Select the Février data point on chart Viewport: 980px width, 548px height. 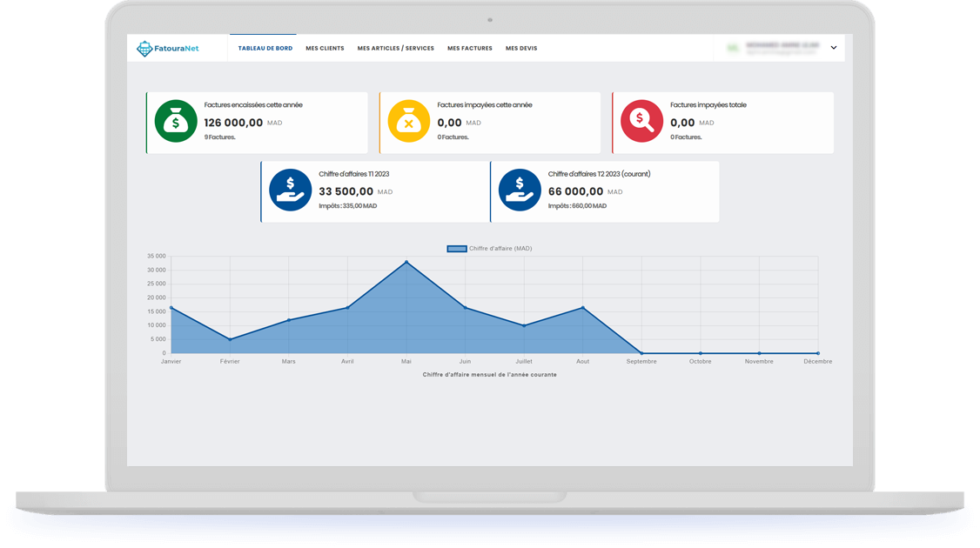click(230, 339)
